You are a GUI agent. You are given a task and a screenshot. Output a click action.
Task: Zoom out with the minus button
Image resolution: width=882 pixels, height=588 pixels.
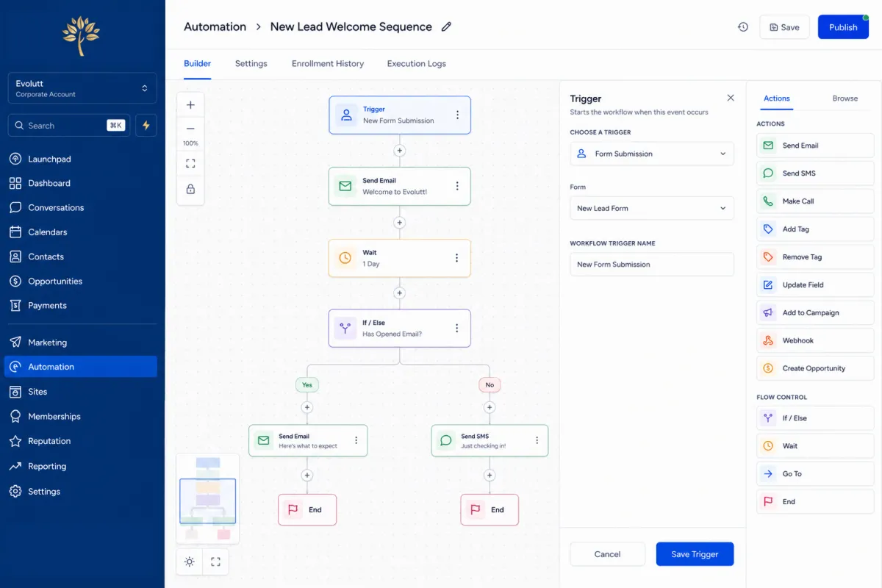190,129
